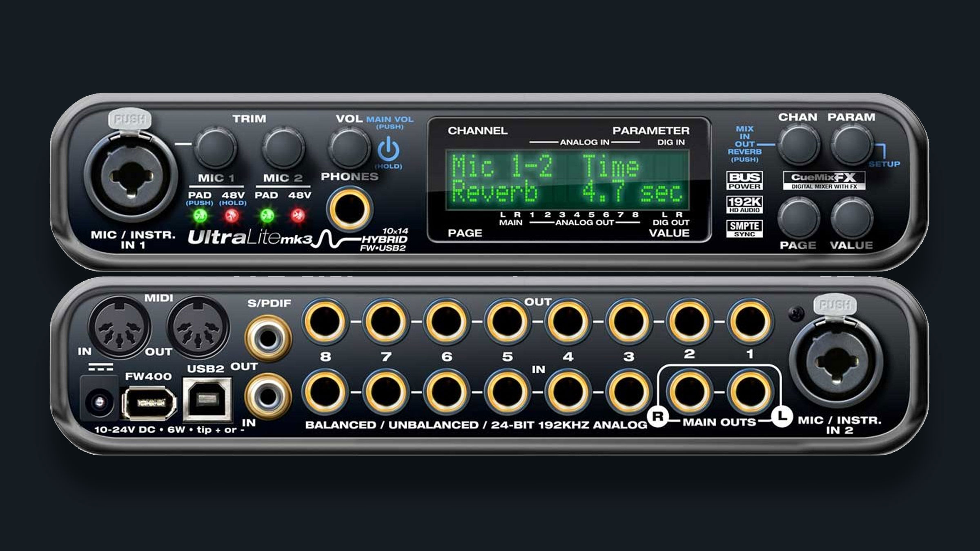
Task: Click analog OUT jack 3
Action: (629, 322)
